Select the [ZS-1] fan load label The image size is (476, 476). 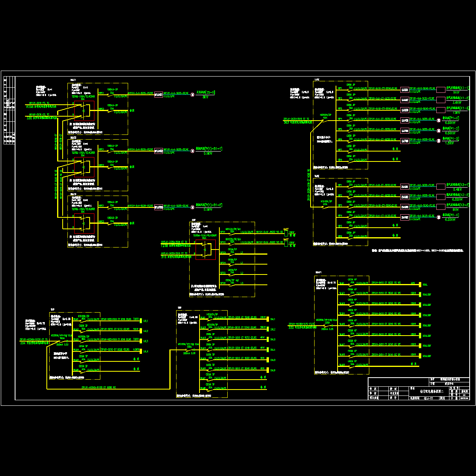(x=206, y=92)
